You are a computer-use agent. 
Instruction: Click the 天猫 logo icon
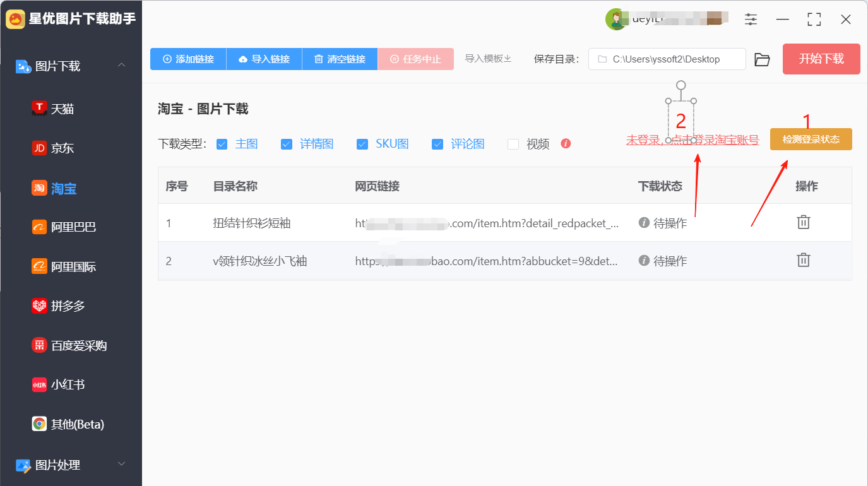pos(40,109)
